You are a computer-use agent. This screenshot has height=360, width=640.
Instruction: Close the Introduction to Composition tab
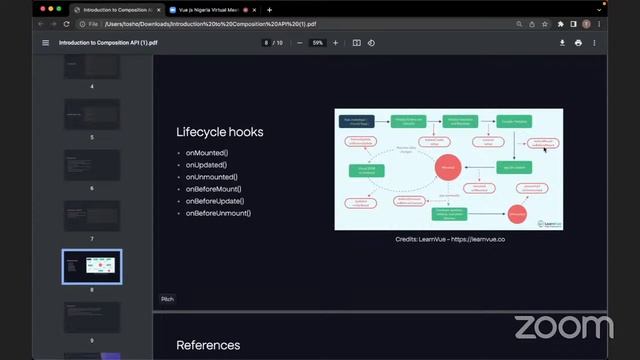pyautogui.click(x=159, y=10)
